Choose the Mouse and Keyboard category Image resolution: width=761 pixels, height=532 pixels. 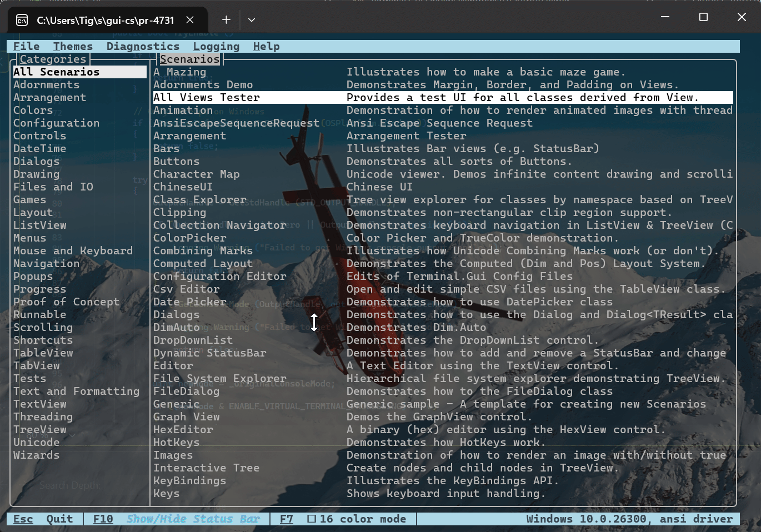point(73,251)
